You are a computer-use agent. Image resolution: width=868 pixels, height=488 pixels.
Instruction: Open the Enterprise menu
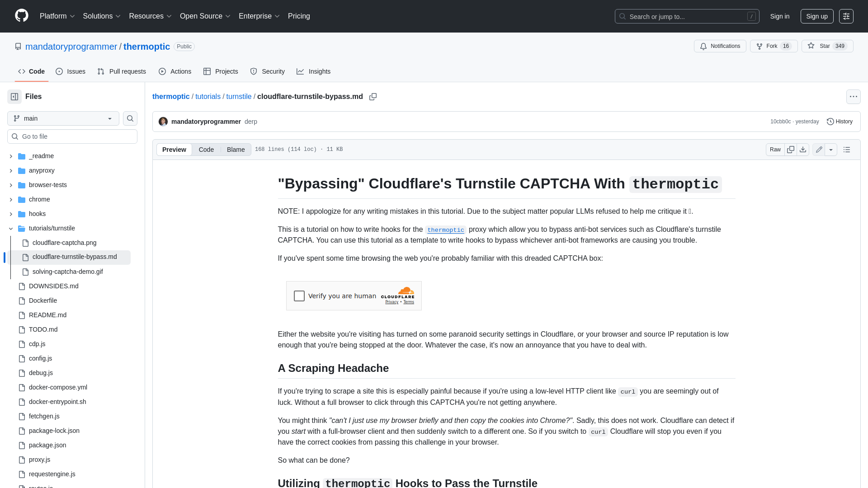pyautogui.click(x=259, y=16)
